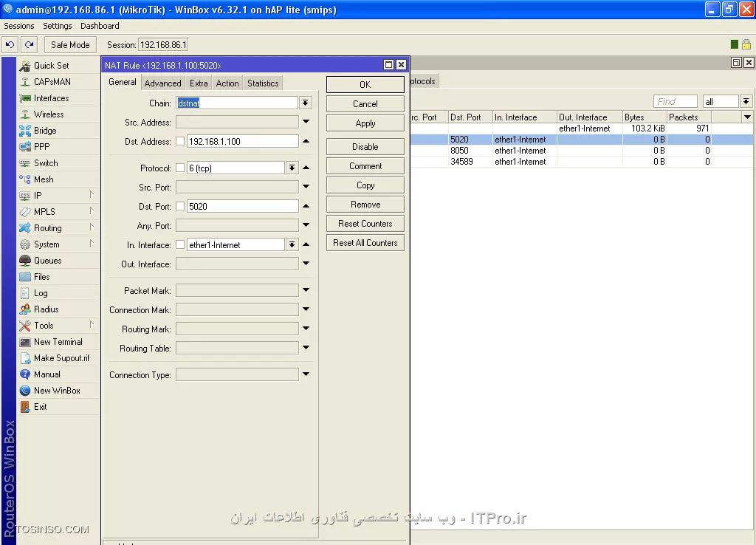Open the Interfaces sidebar icon
The image size is (756, 545).
coord(25,98)
